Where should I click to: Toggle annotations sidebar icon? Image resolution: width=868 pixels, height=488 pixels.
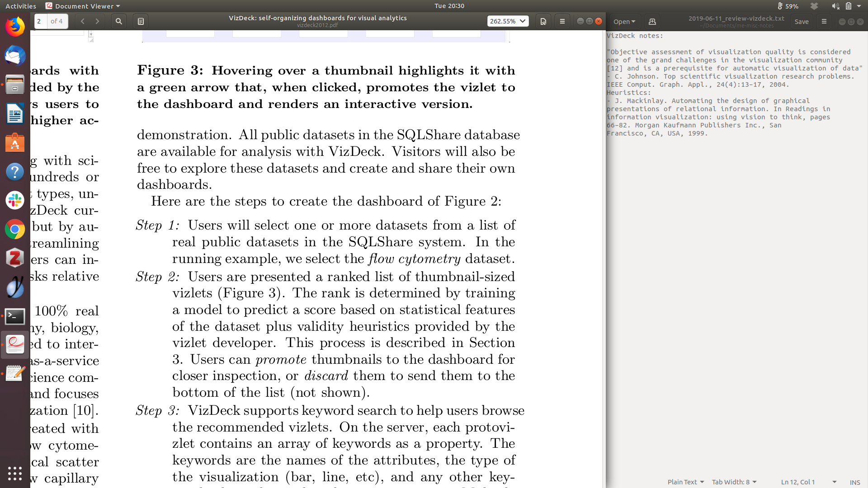[x=141, y=21]
